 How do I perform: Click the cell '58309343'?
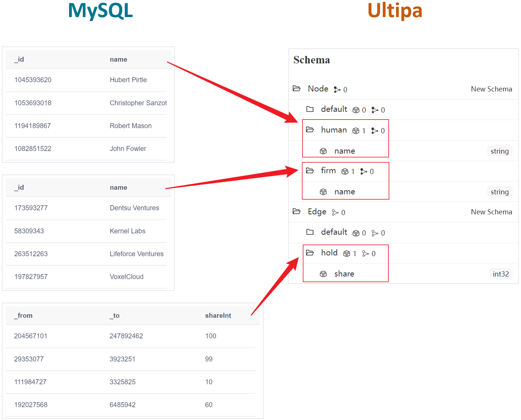[x=29, y=231]
